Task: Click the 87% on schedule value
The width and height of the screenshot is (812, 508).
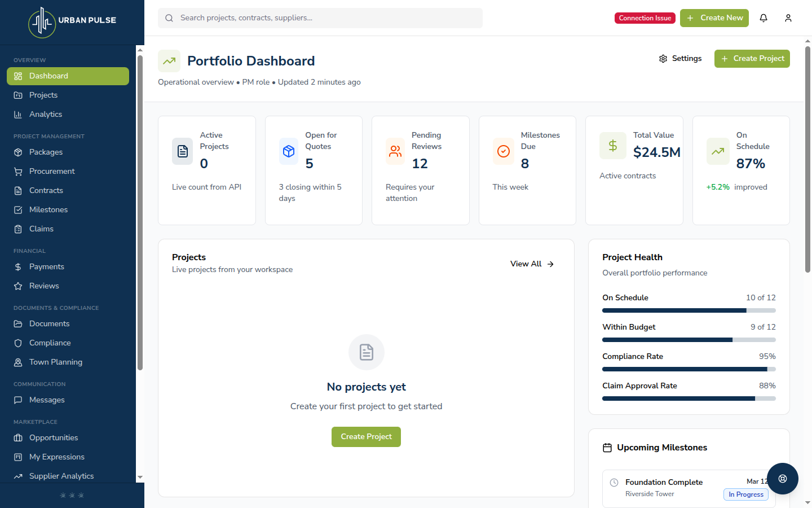Action: point(751,164)
